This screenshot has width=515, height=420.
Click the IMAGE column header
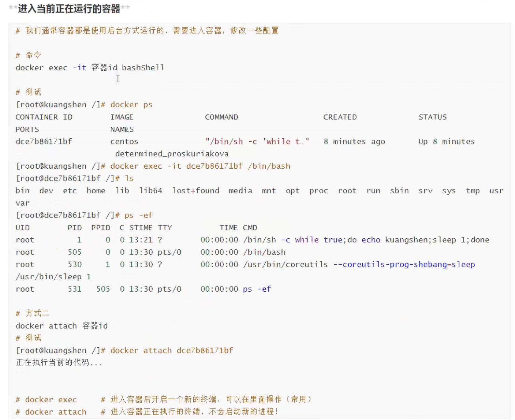pos(122,117)
